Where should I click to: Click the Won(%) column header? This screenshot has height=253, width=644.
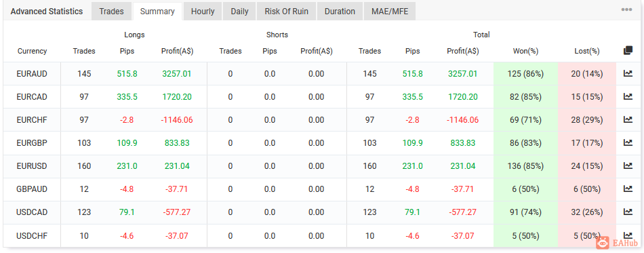pyautogui.click(x=526, y=52)
